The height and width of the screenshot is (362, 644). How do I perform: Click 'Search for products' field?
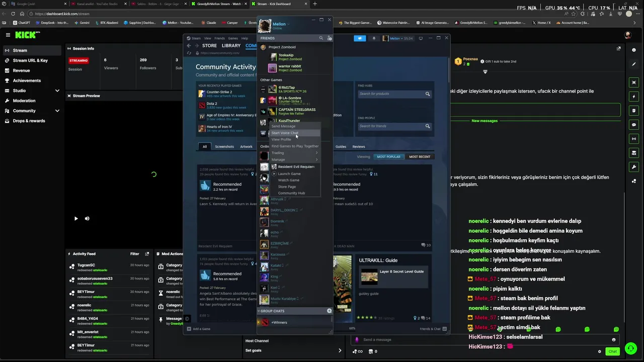(x=394, y=94)
